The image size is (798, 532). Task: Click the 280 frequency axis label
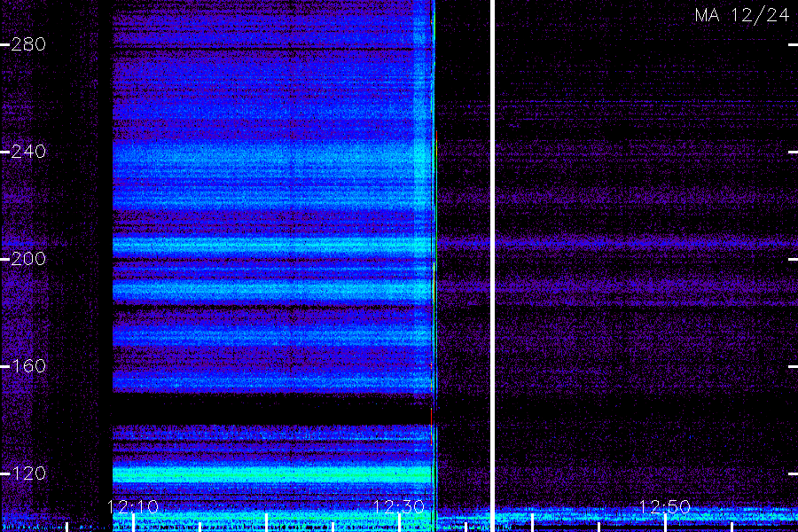coord(28,45)
